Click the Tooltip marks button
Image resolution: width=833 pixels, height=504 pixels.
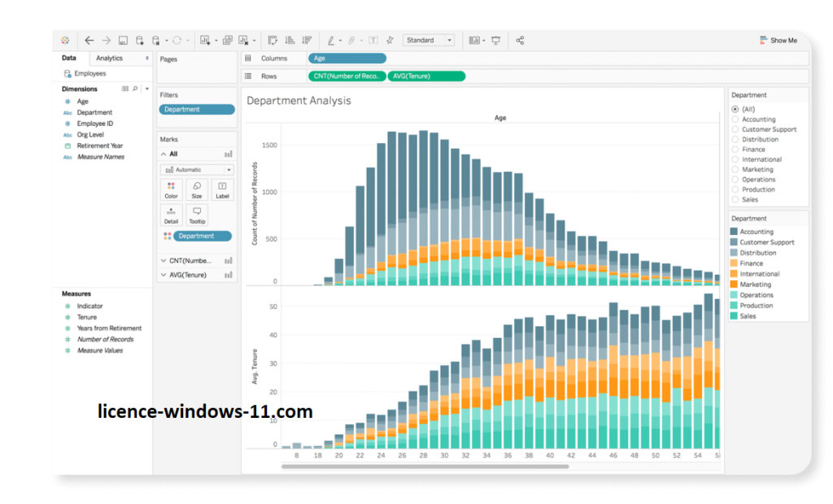pos(196,215)
